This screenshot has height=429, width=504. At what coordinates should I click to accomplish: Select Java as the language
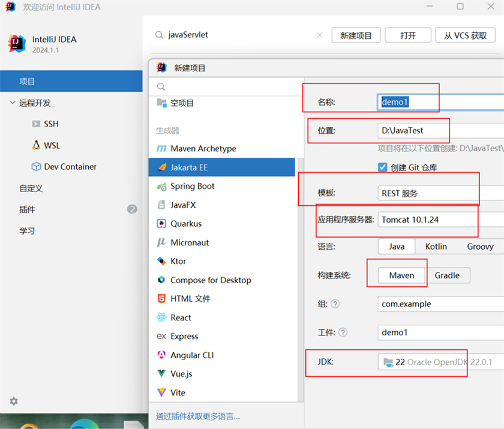pyautogui.click(x=397, y=247)
